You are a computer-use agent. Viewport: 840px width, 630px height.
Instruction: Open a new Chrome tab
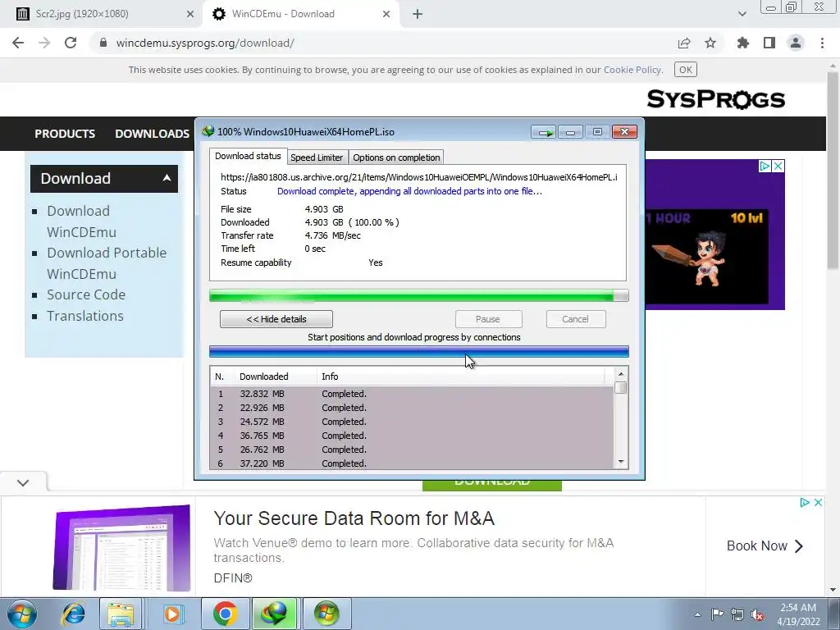418,14
